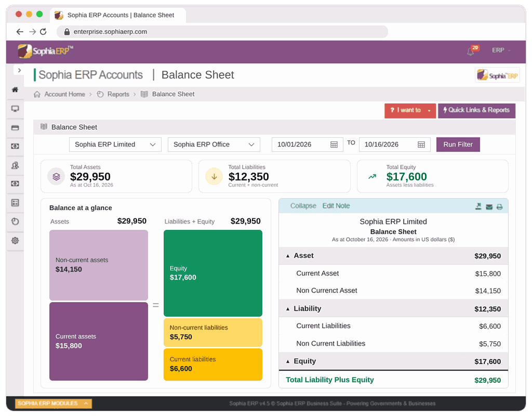The image size is (532, 416).
Task: Select the Non Current Liabilities row in report
Action: (394, 344)
